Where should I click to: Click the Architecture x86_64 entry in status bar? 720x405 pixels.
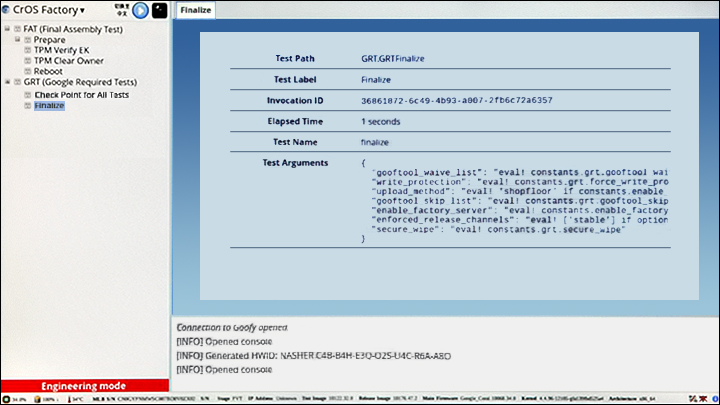pyautogui.click(x=632, y=399)
